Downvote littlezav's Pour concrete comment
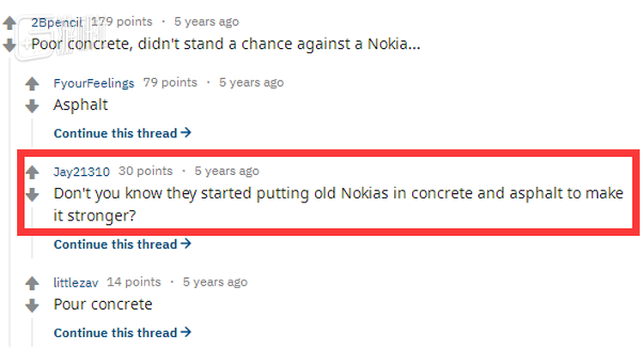Screen dimensions: 644x350 33,305
